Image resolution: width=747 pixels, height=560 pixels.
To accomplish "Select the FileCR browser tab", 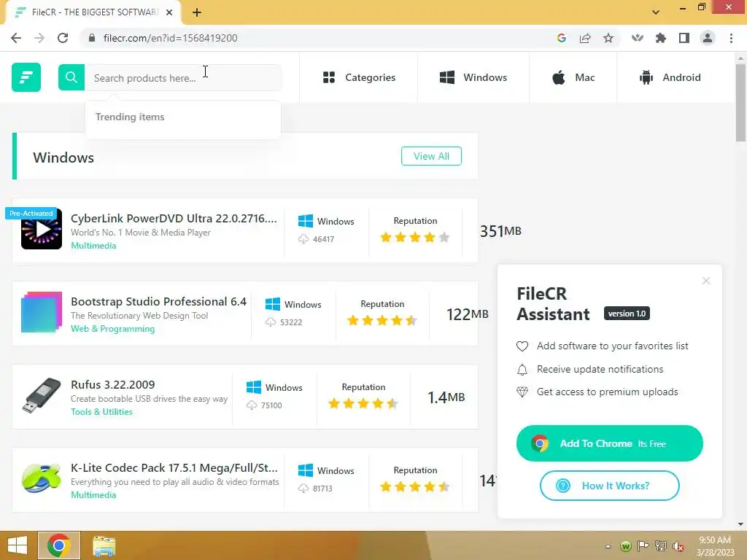I will click(x=93, y=12).
